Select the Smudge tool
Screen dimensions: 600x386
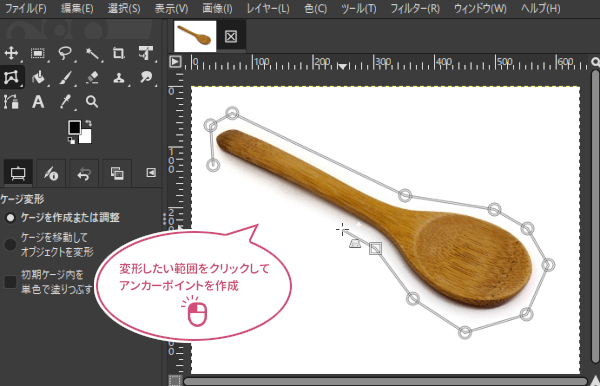point(146,78)
